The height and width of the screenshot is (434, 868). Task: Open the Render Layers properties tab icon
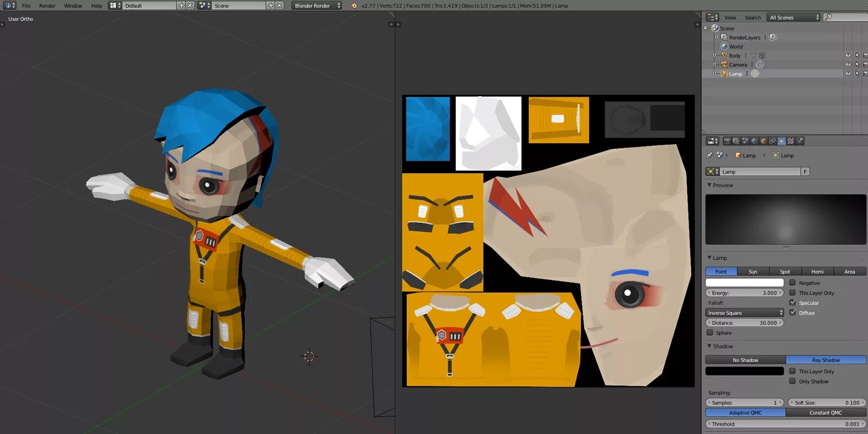pyautogui.click(x=736, y=141)
